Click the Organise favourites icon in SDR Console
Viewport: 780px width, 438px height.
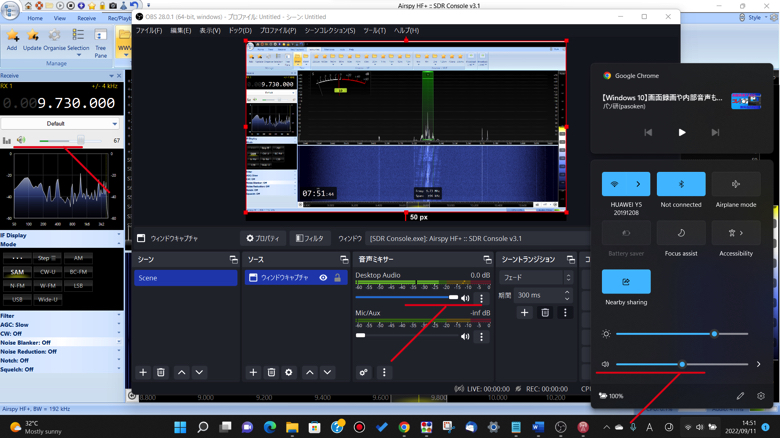tap(55, 40)
